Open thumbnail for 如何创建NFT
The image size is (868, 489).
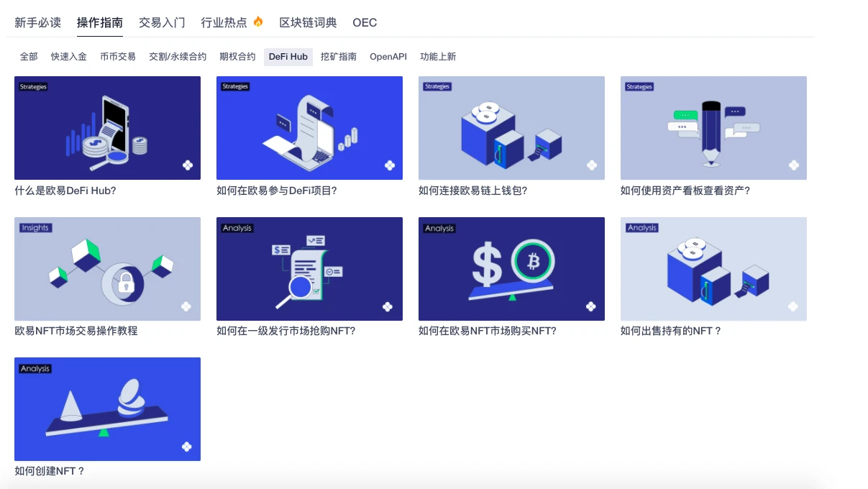pyautogui.click(x=107, y=409)
